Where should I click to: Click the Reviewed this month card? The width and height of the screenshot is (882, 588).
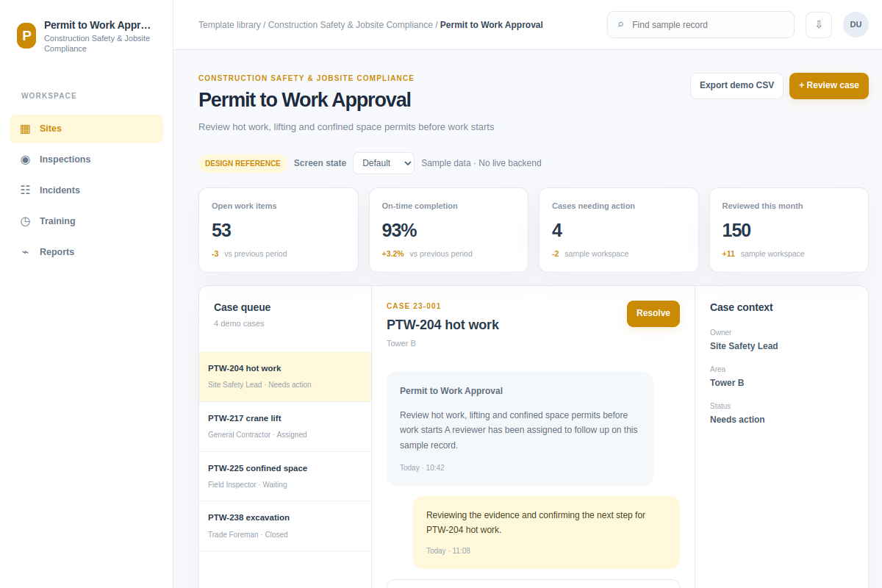[x=789, y=230]
